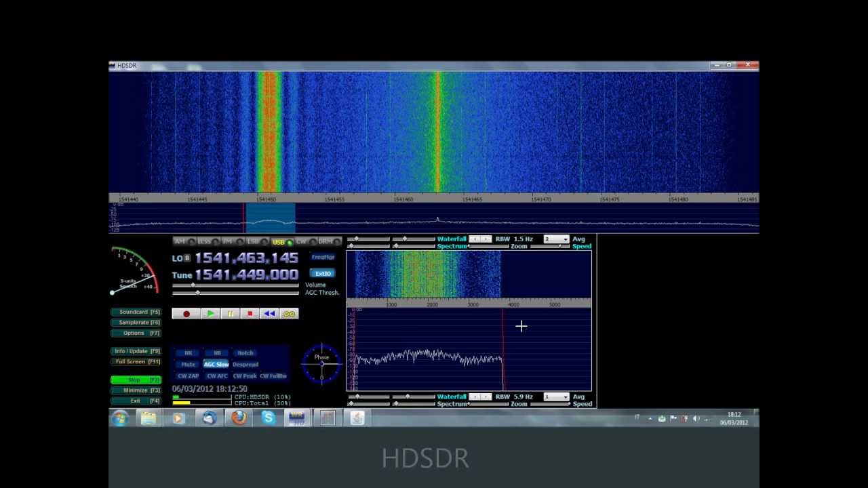
Task: Rewind using the blue double-arrow button
Action: pyautogui.click(x=269, y=314)
